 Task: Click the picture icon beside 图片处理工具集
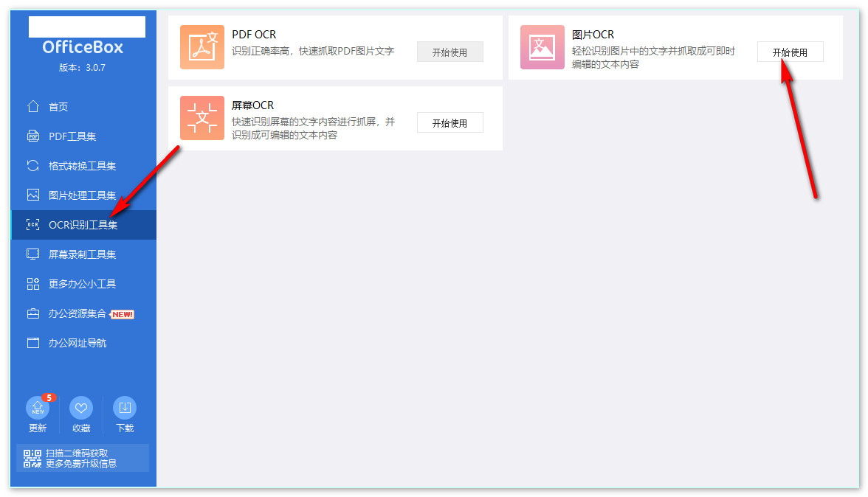click(33, 195)
